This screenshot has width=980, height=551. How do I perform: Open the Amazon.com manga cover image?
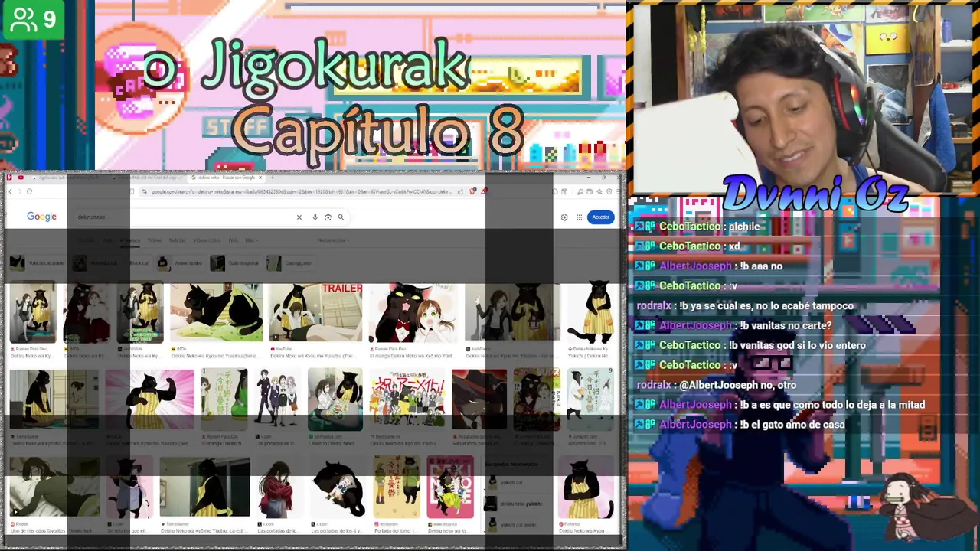pyautogui.click(x=590, y=399)
